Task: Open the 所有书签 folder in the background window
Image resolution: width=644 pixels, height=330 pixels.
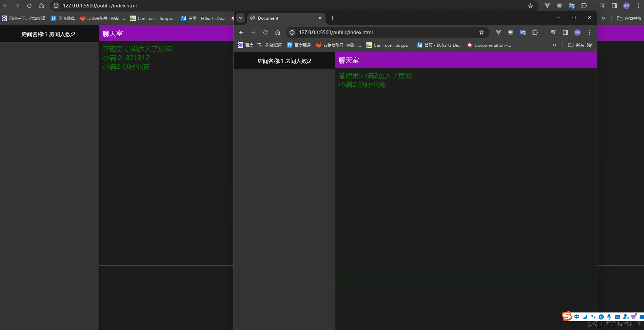Action: coord(629,18)
